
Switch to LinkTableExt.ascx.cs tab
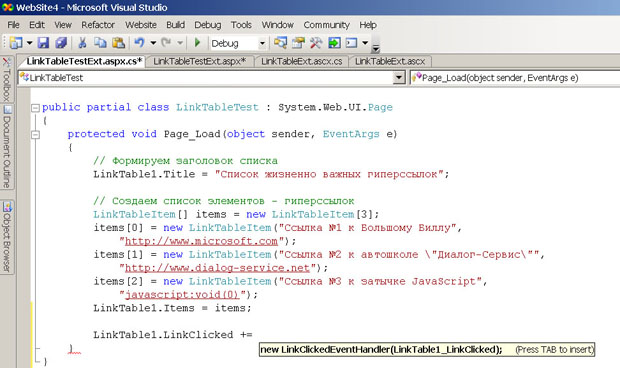click(x=302, y=61)
